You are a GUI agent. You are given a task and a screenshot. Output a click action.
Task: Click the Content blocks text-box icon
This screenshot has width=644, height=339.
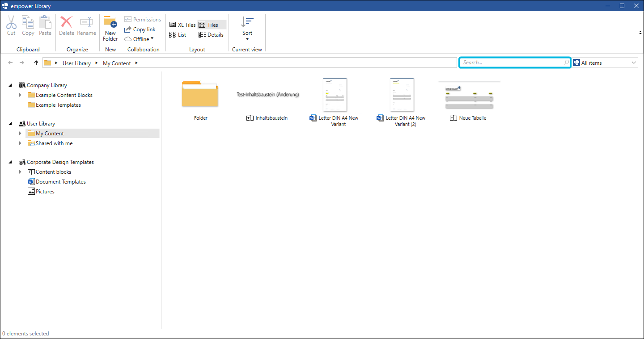pyautogui.click(x=31, y=172)
